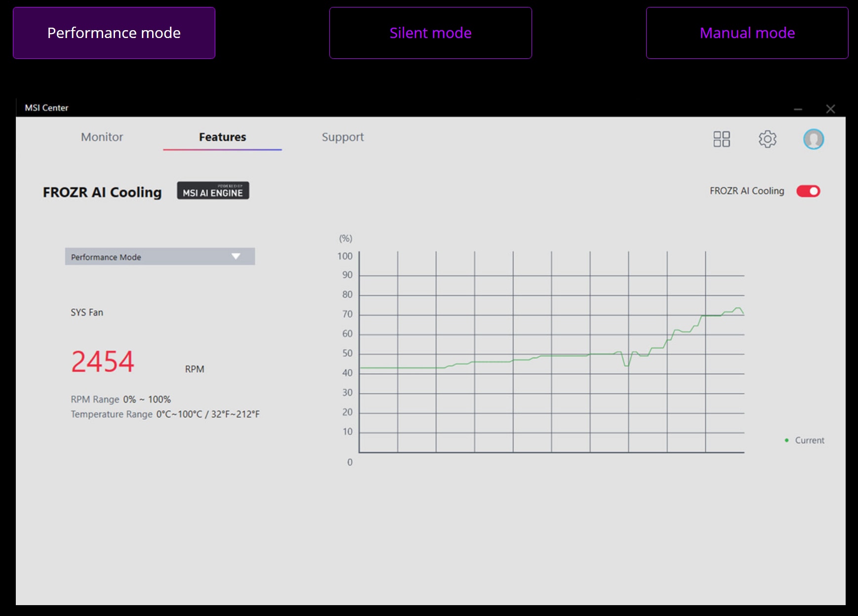Select the Features tab

click(222, 137)
